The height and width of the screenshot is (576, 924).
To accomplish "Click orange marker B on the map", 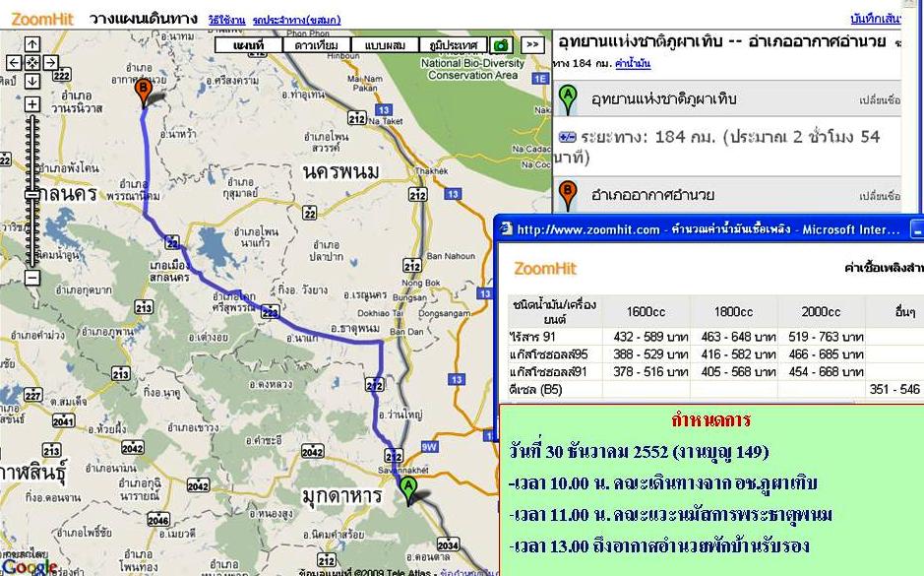I will (143, 92).
